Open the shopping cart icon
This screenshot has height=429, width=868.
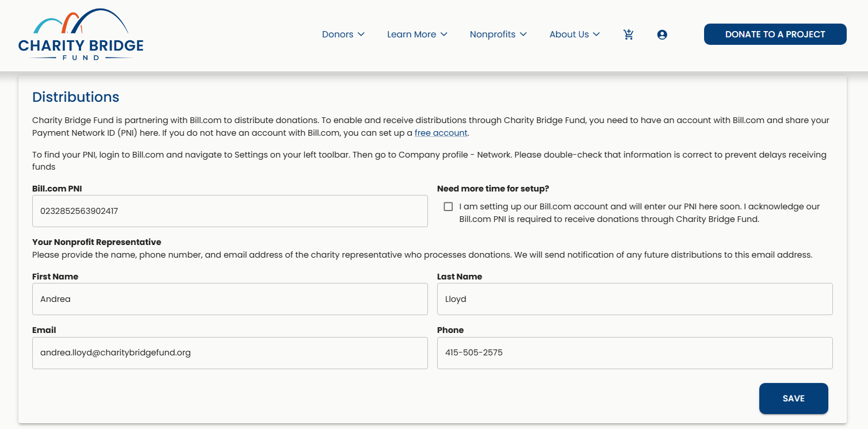pyautogui.click(x=629, y=35)
